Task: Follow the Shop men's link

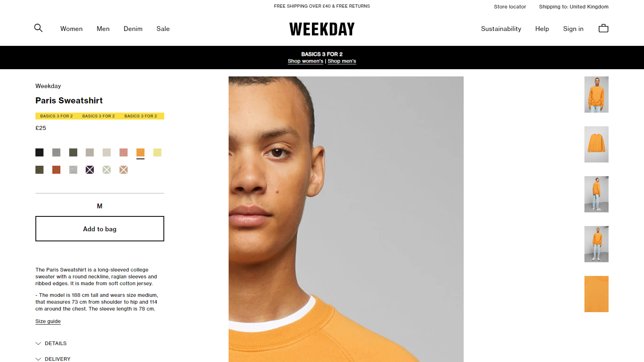Action: [x=342, y=61]
